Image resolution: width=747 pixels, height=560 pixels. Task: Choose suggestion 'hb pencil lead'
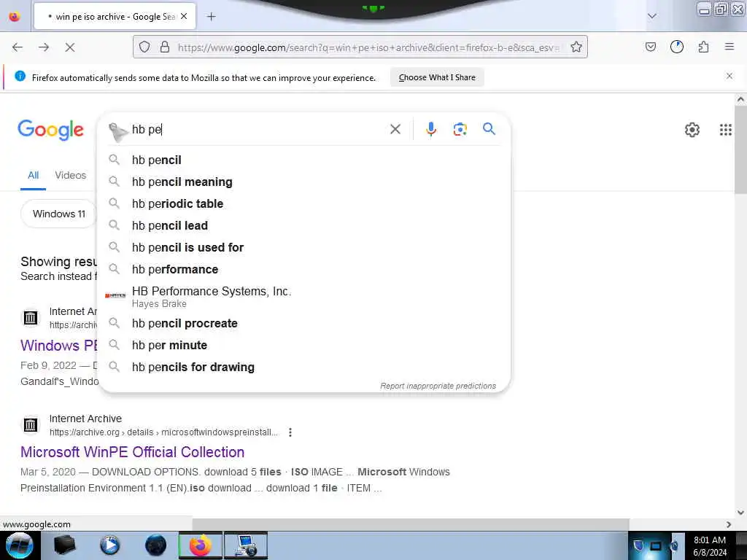(x=304, y=226)
